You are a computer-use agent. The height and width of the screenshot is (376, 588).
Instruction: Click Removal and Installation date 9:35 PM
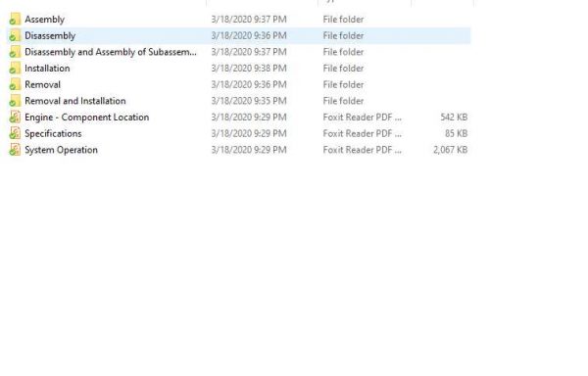(249, 101)
